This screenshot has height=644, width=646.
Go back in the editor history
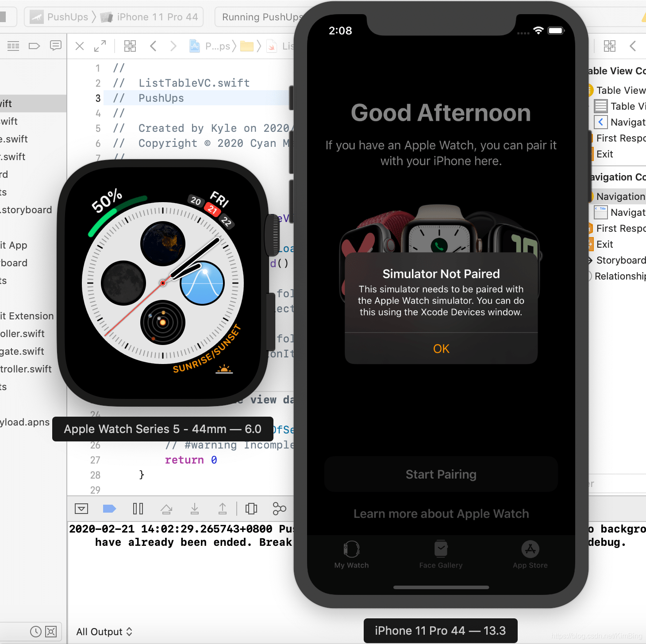point(153,46)
